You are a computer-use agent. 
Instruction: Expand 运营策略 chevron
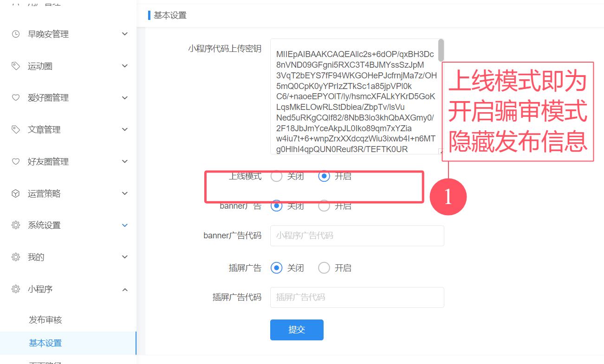coord(124,193)
